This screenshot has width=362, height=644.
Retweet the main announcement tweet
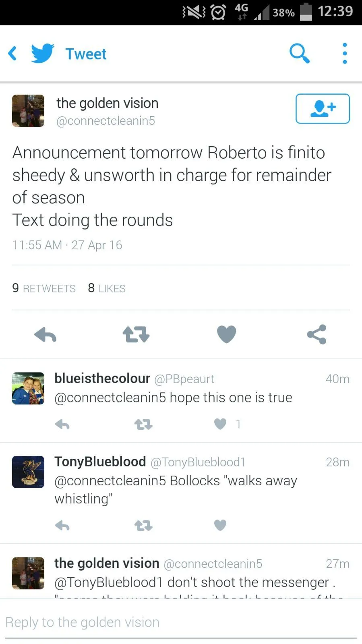pos(136,335)
